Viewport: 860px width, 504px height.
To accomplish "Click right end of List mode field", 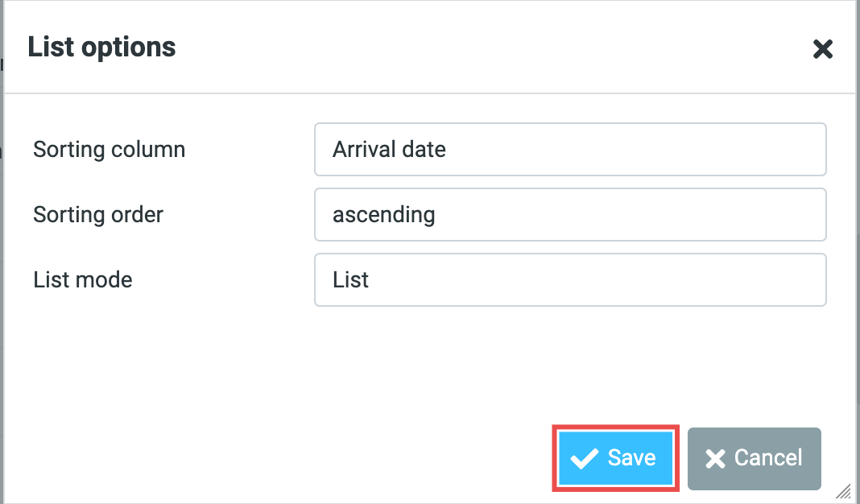I will [x=809, y=279].
